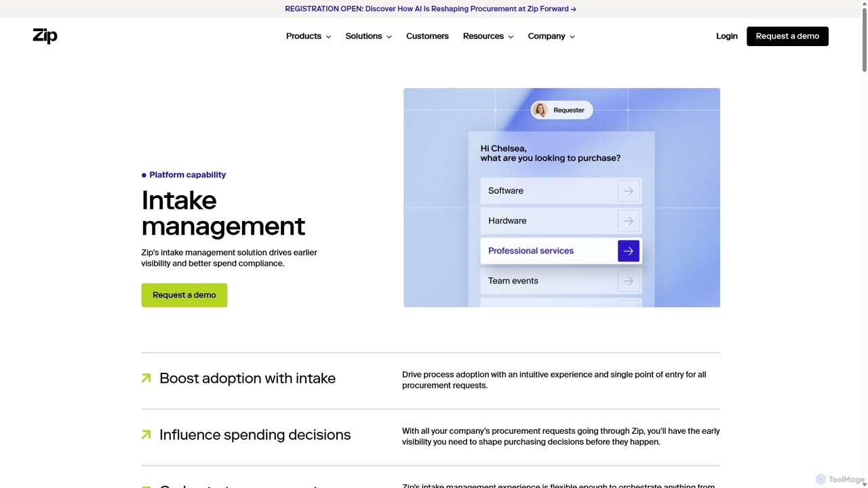Click the Team events arrow icon

[629, 281]
